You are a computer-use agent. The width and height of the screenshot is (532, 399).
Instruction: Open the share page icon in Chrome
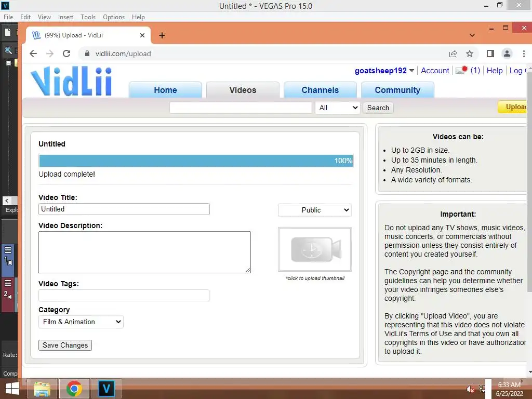pyautogui.click(x=453, y=54)
